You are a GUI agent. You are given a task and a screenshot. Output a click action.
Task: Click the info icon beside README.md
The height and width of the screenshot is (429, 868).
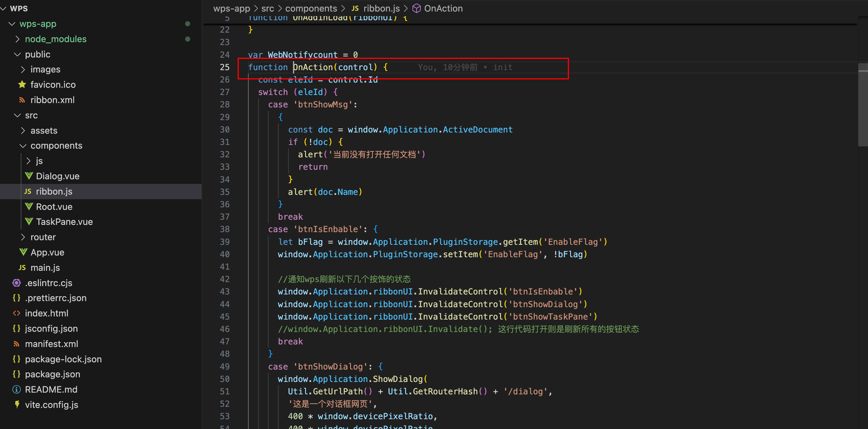click(x=16, y=389)
